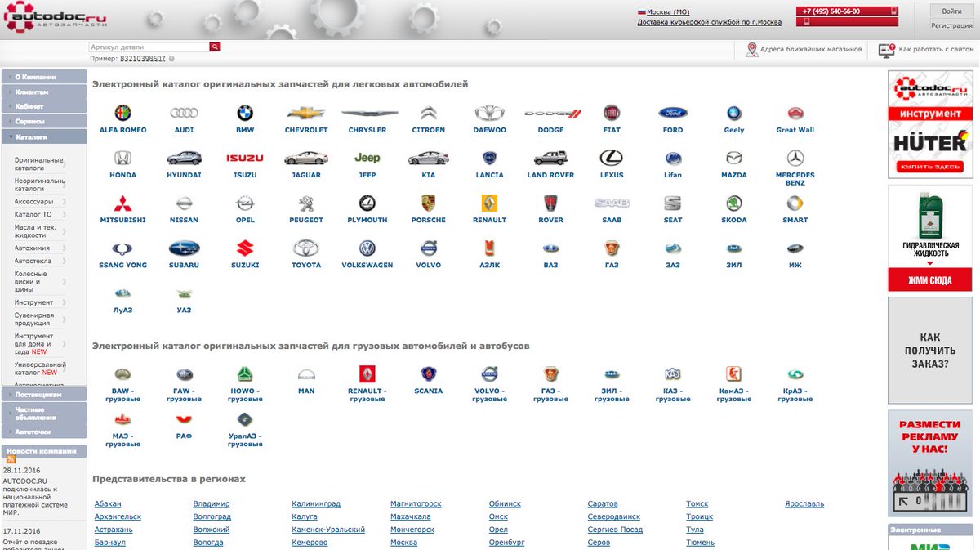Open the Volkswagen VW logo
This screenshot has height=550, width=980.
coord(367,248)
